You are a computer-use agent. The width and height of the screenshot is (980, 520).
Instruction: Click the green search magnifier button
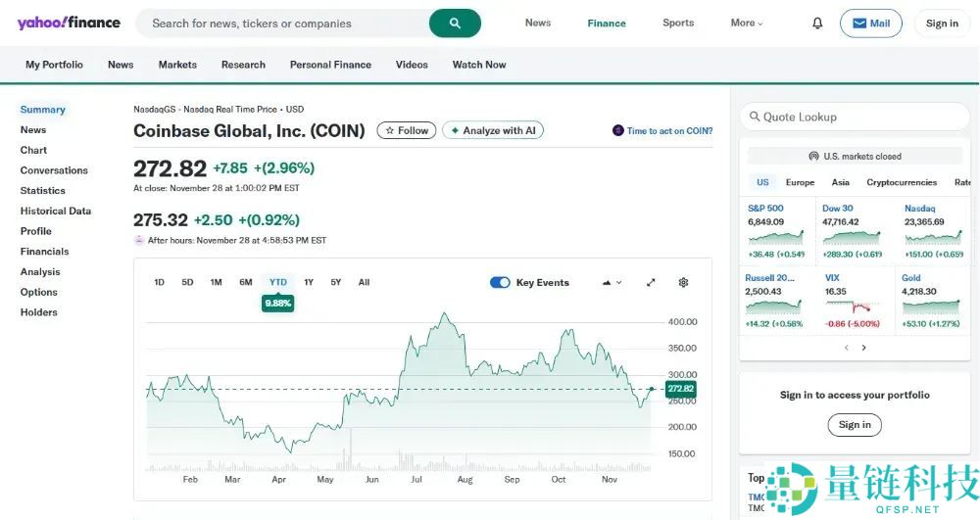(x=455, y=24)
